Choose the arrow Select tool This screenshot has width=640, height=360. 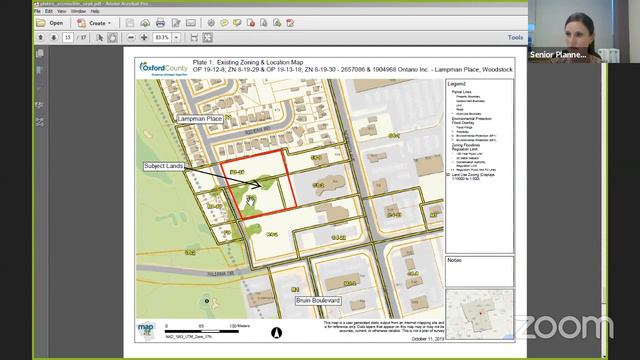point(100,38)
